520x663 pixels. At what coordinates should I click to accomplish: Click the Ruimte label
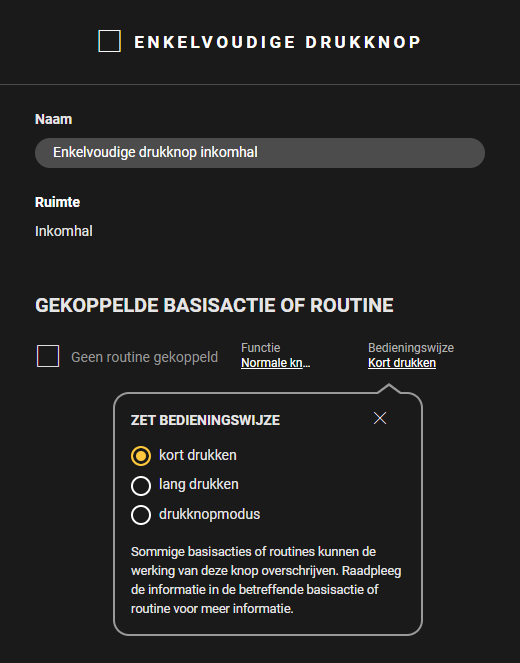[57, 202]
